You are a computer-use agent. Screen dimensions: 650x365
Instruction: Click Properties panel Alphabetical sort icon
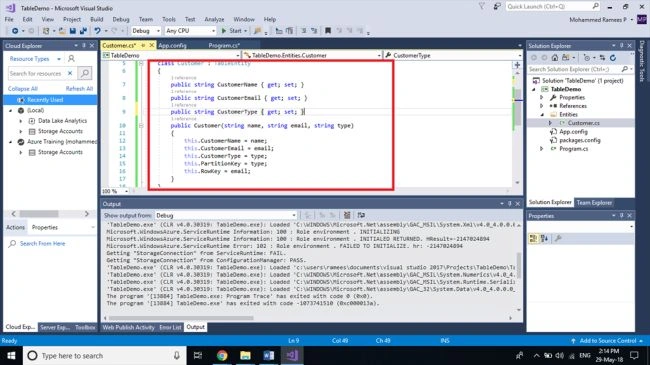544,238
